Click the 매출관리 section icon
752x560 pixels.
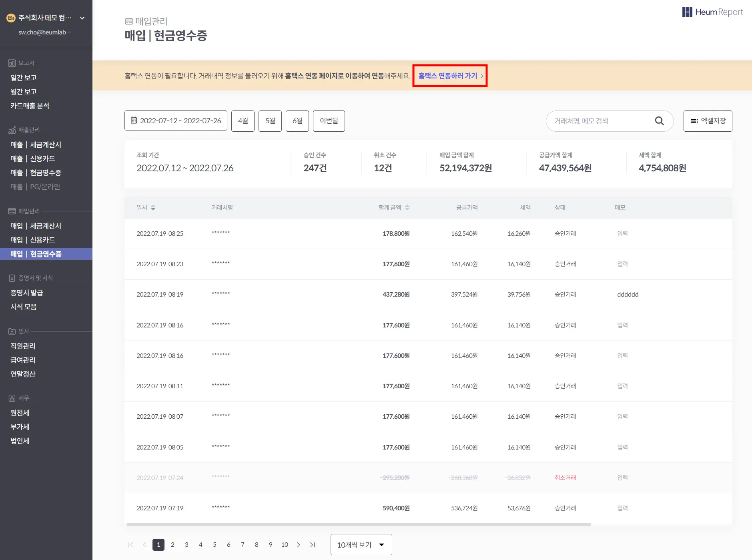(x=12, y=130)
